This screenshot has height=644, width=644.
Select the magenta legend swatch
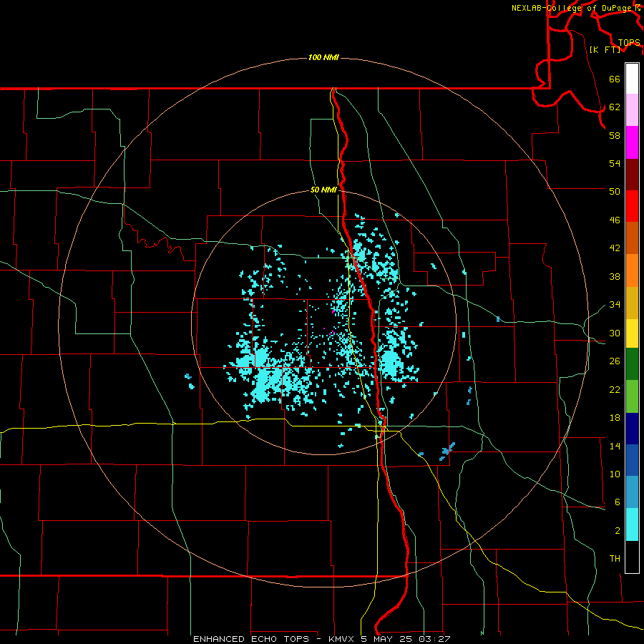632,142
